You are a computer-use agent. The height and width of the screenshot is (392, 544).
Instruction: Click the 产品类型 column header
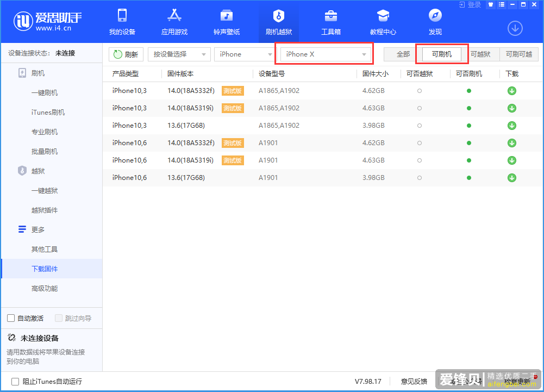click(x=125, y=74)
